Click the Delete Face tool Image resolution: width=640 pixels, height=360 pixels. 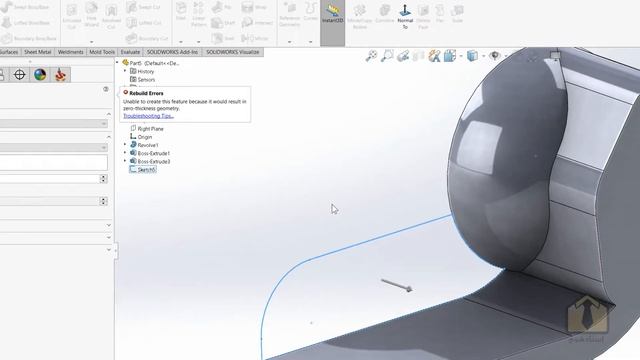pyautogui.click(x=423, y=16)
